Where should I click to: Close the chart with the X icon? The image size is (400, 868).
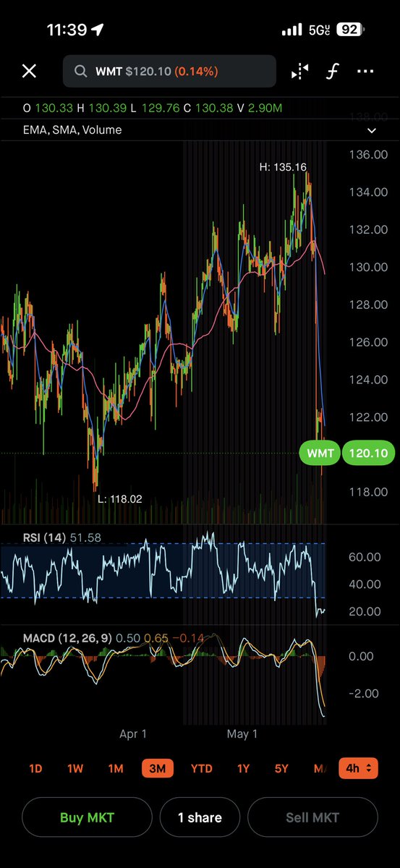click(29, 71)
